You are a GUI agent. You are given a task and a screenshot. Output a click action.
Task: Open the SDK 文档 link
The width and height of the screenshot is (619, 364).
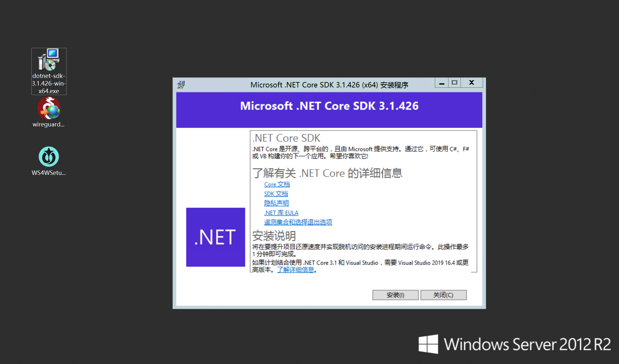point(276,194)
